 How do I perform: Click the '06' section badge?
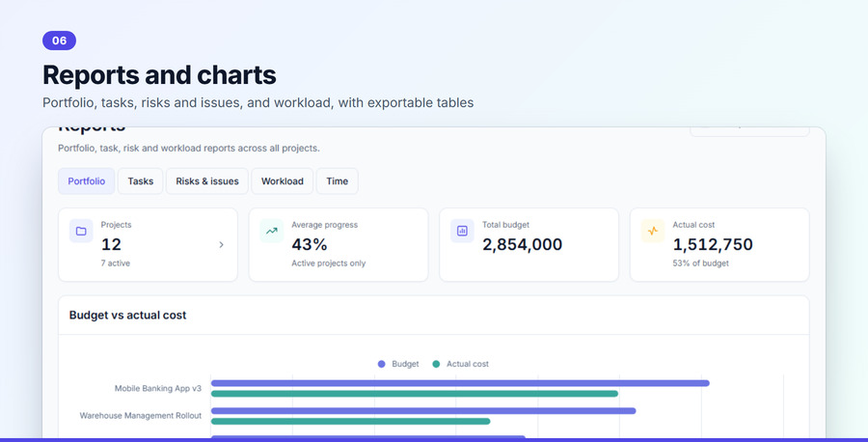59,41
